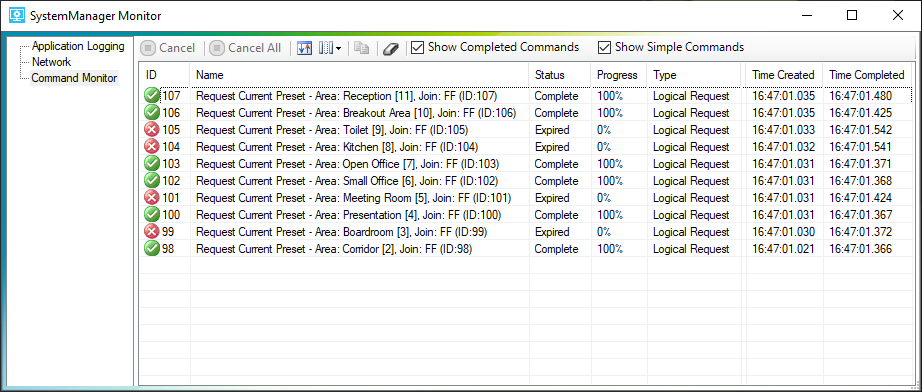Click the Complete status of ID 107
The image size is (922, 392).
click(x=556, y=96)
